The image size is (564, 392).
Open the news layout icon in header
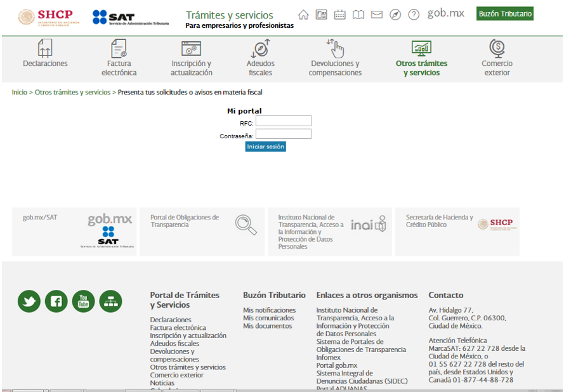(x=321, y=15)
